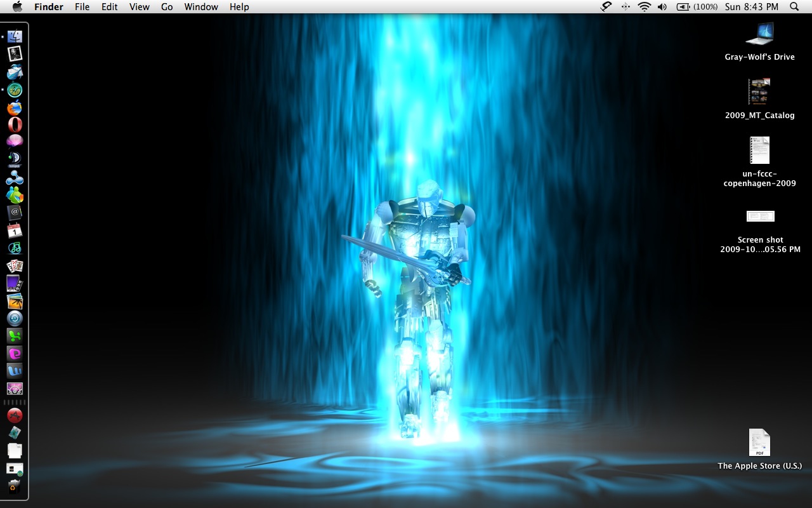Launch the playing cards game in Dock
Image resolution: width=812 pixels, height=508 pixels.
15,265
